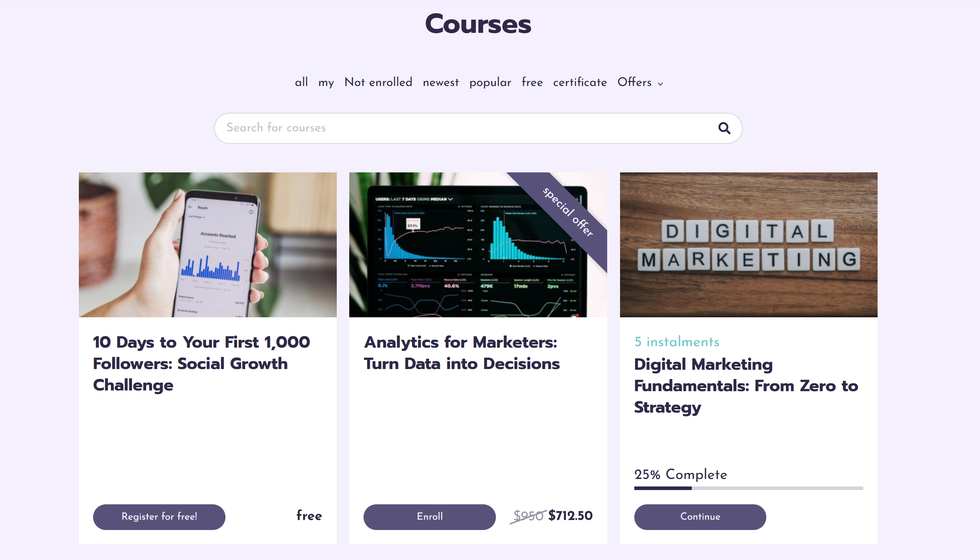
Task: Open the Digital Marketing tiles thumbnail
Action: point(748,244)
